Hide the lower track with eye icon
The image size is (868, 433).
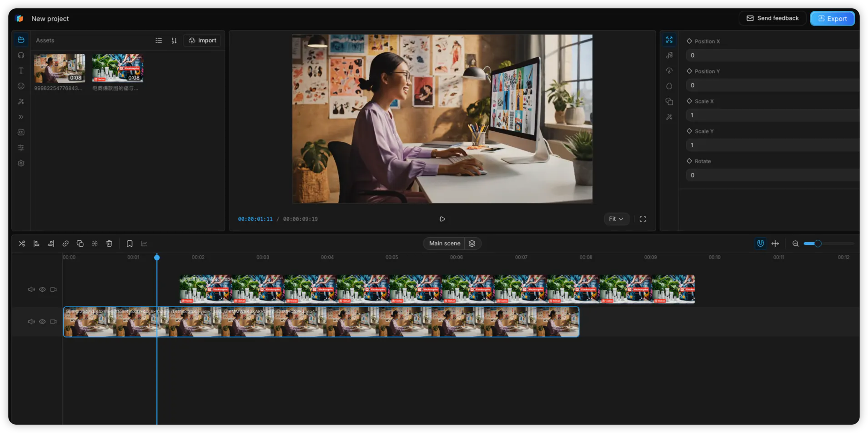(x=42, y=322)
